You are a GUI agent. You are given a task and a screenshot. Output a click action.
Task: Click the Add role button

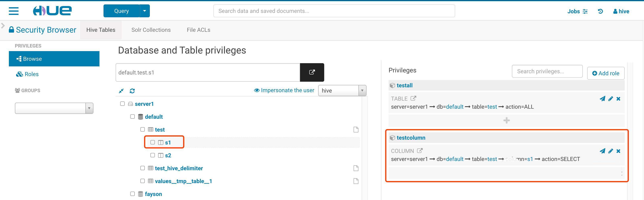[x=606, y=73]
